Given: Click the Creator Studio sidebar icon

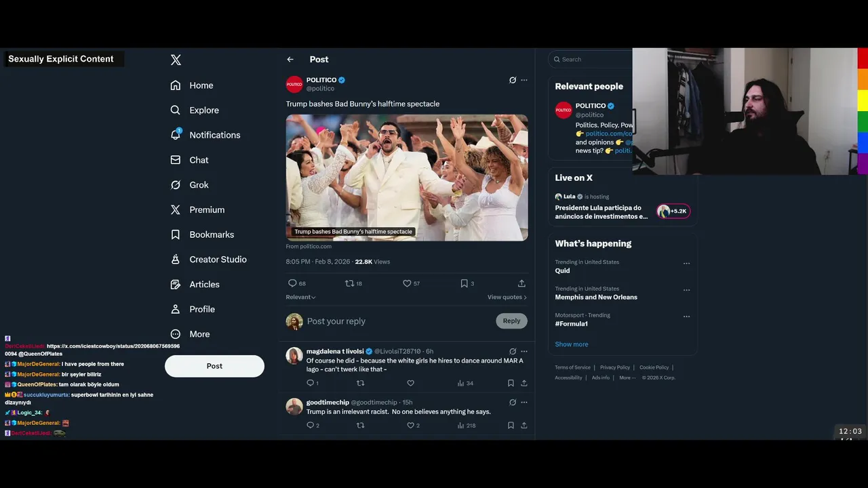Looking at the screenshot, I should point(176,260).
